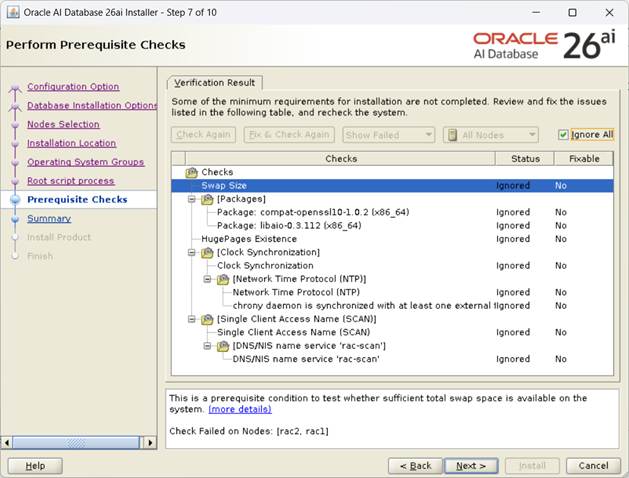This screenshot has width=629, height=478.
Task: Click the [Packages] folder icon
Action: tap(207, 199)
